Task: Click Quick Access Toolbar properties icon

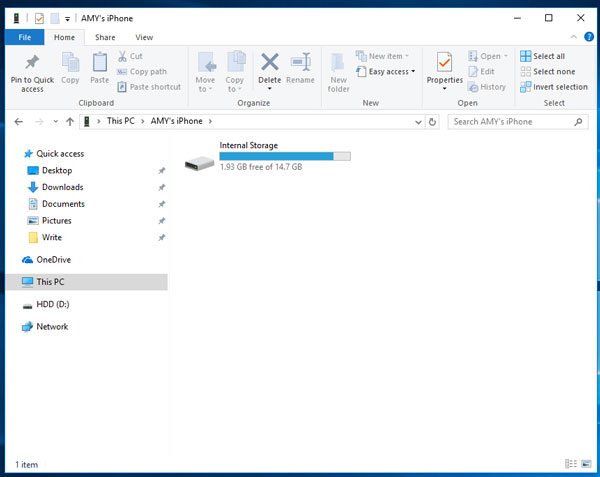Action: pos(39,18)
